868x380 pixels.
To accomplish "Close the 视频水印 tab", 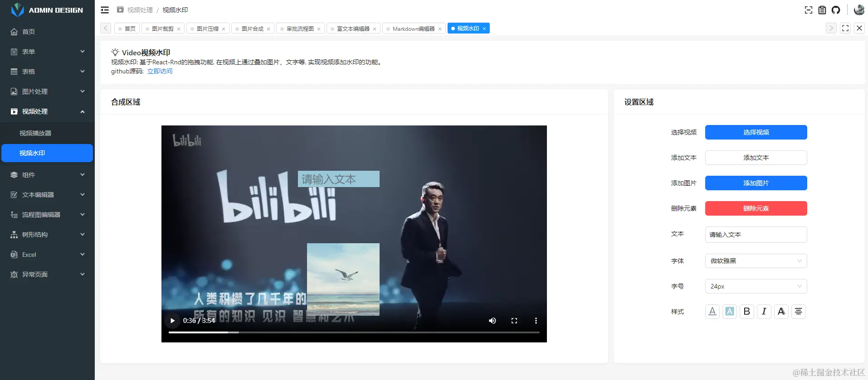I will (x=484, y=29).
